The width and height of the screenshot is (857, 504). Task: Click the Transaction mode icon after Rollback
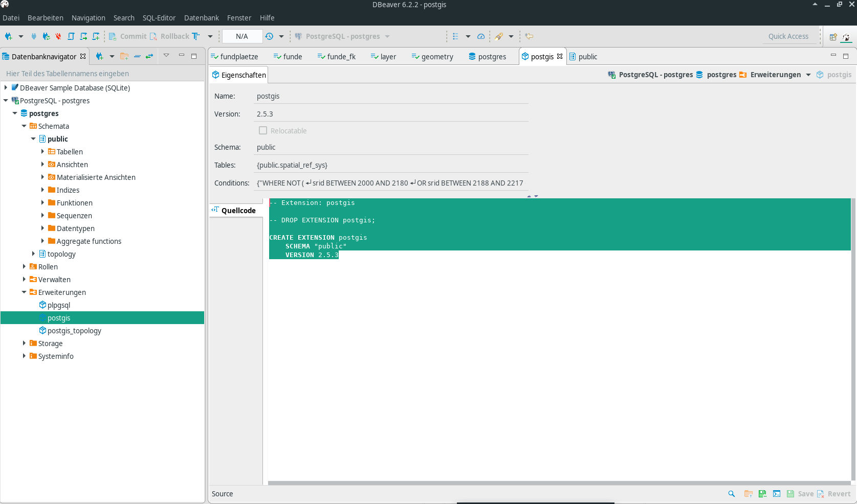(196, 36)
